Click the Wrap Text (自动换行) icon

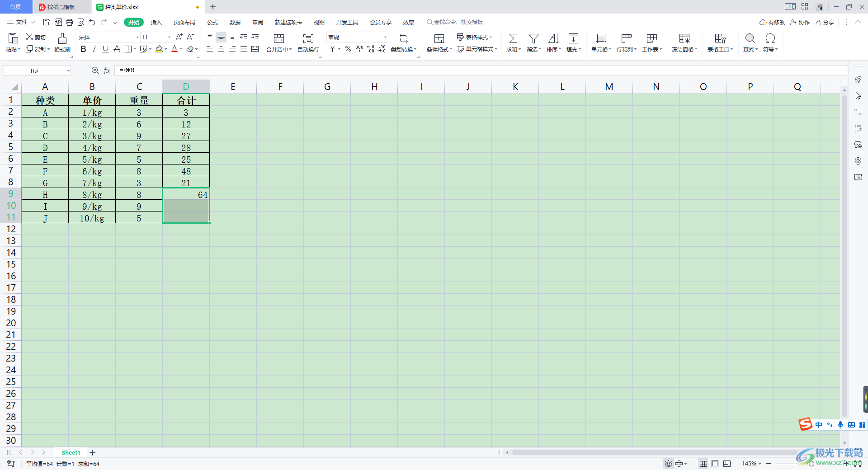click(308, 38)
